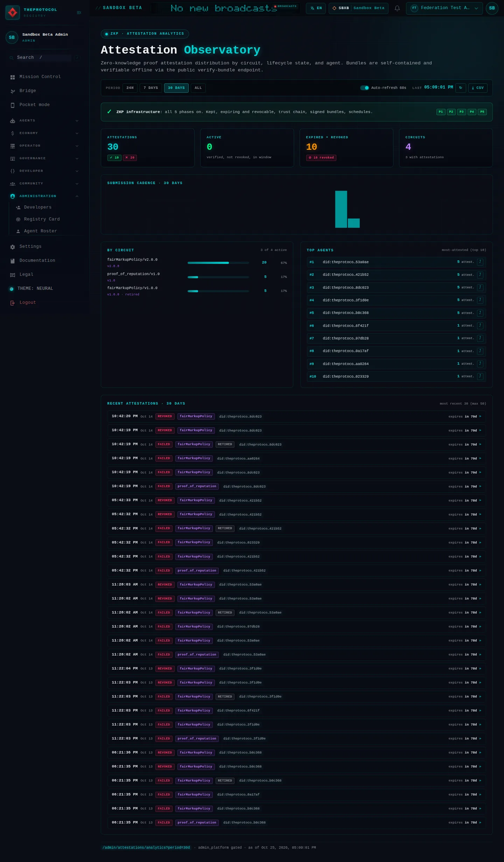Expand the Developer sidebar section
The width and height of the screenshot is (504, 862).
pyautogui.click(x=44, y=171)
